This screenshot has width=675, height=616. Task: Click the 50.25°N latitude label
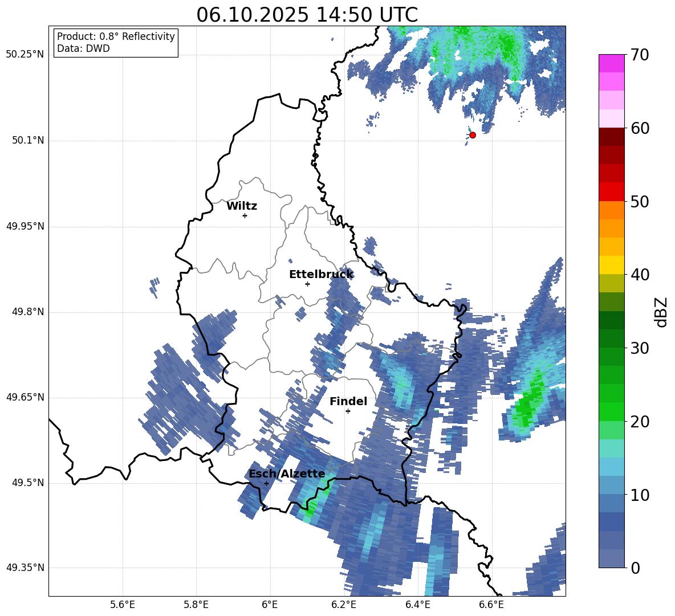[x=25, y=55]
